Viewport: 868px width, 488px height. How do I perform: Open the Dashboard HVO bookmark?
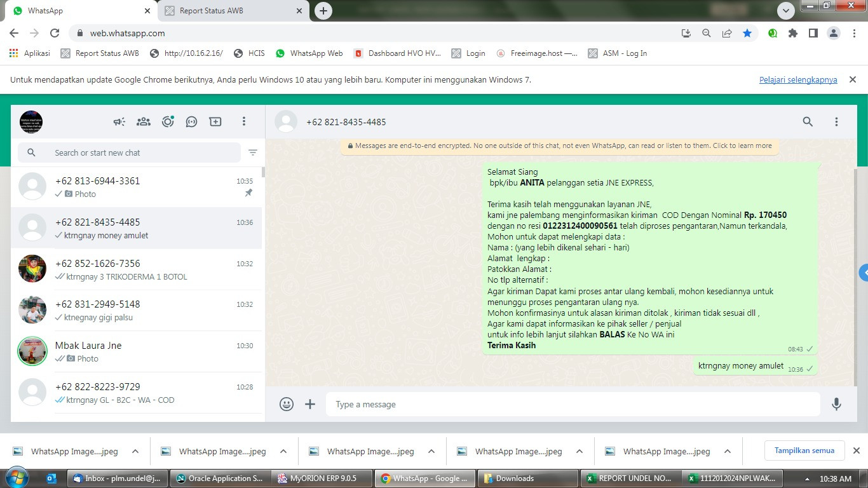click(x=397, y=53)
